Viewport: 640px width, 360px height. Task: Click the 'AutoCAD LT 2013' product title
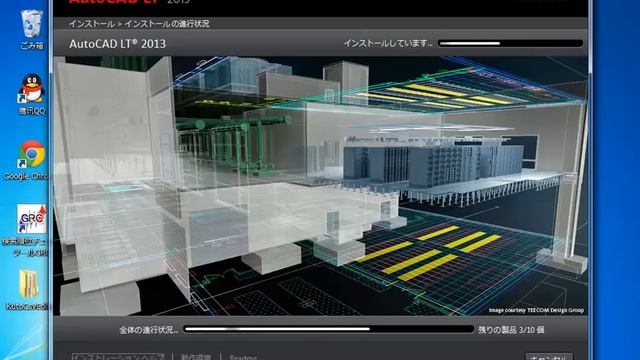pyautogui.click(x=118, y=44)
